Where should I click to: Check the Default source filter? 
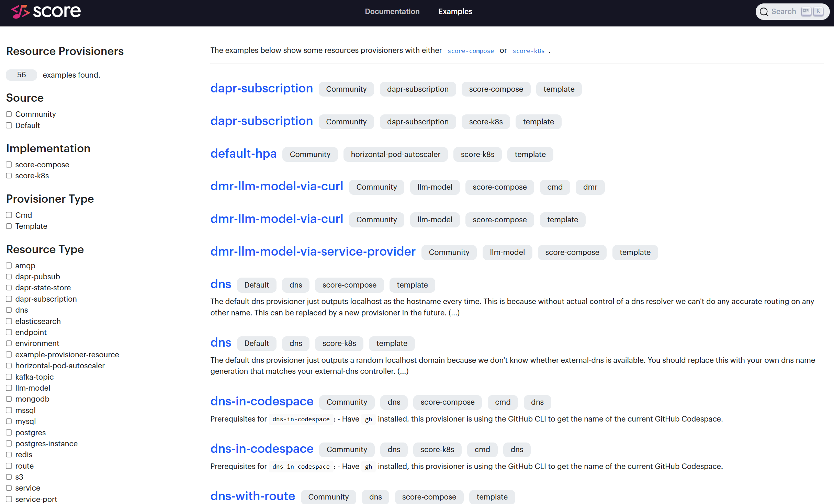(9, 125)
